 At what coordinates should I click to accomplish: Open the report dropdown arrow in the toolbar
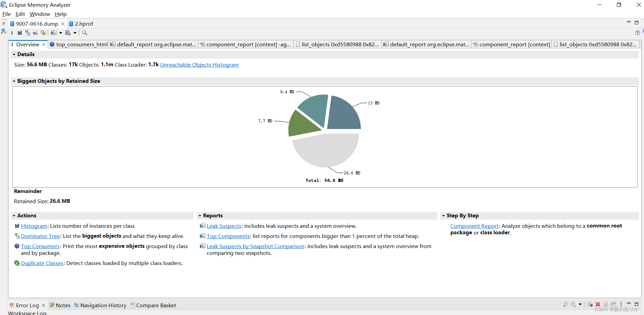[61, 33]
